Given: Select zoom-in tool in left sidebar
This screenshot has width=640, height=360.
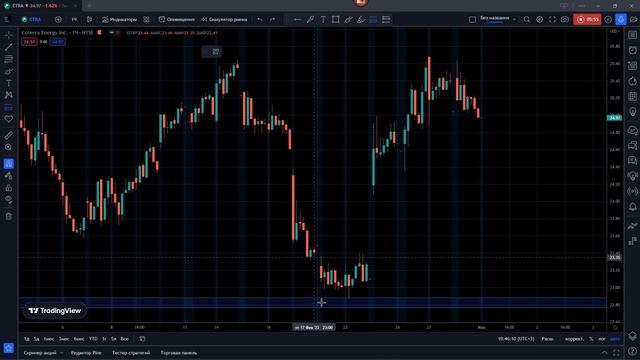Looking at the screenshot, I should coord(9,147).
